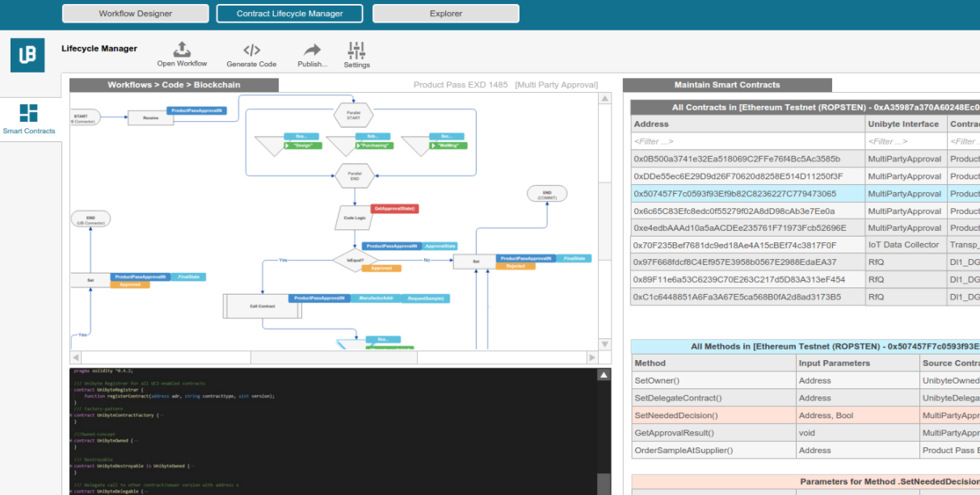The width and height of the screenshot is (980, 495).
Task: Switch to the Contract Lifecycle Manager tab
Action: [x=289, y=14]
